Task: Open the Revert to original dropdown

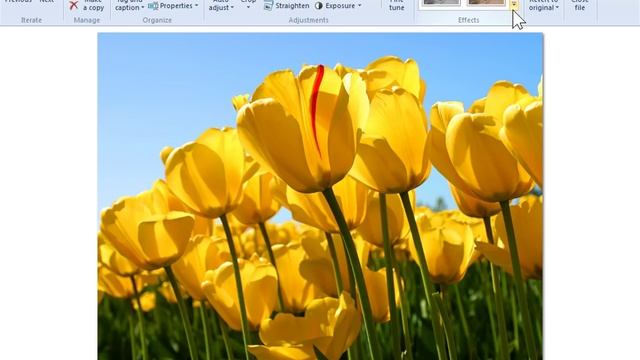Action: tap(544, 6)
